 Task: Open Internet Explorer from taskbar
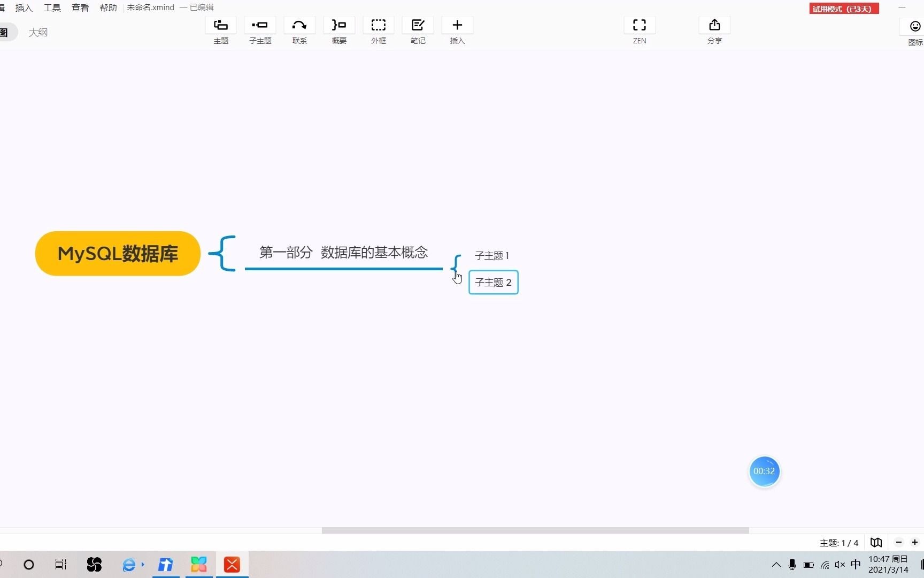(x=130, y=565)
